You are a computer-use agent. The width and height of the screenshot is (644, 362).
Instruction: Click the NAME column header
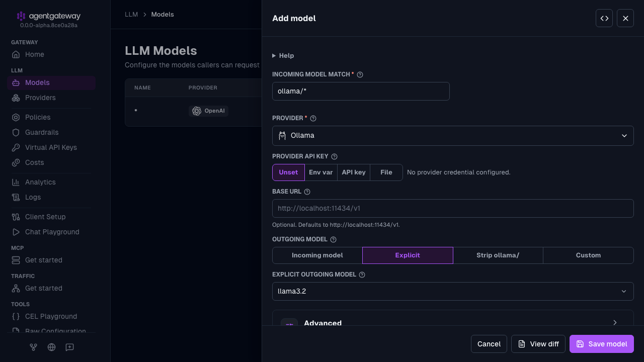[142, 88]
